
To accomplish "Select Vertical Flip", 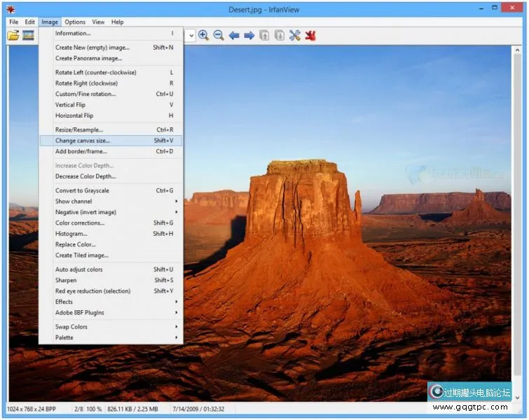I will pyautogui.click(x=111, y=105).
